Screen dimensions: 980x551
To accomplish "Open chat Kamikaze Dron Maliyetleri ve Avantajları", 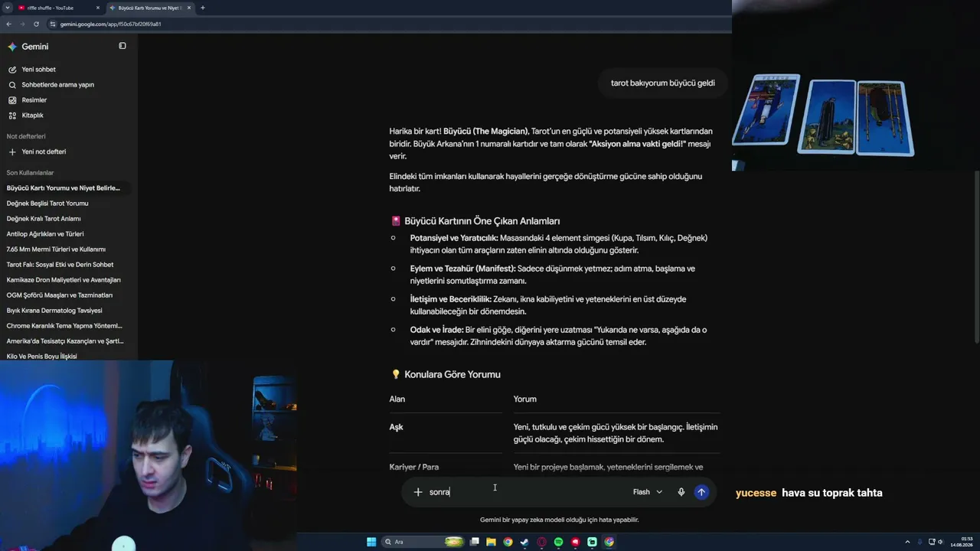I will pos(64,280).
